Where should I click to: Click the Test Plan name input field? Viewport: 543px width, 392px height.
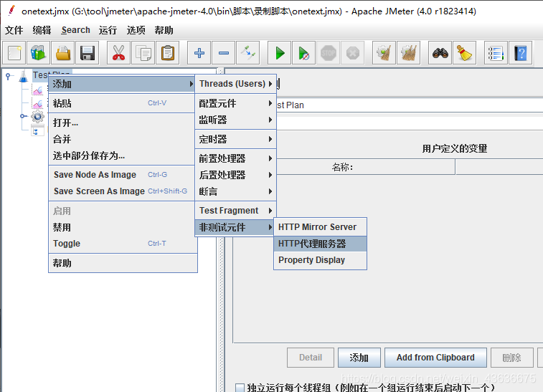(410, 105)
